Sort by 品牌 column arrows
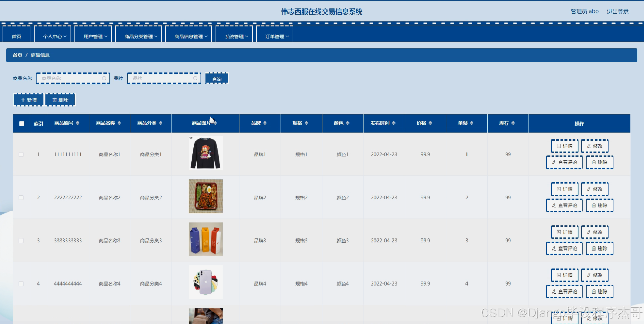The image size is (644, 324). tap(265, 123)
